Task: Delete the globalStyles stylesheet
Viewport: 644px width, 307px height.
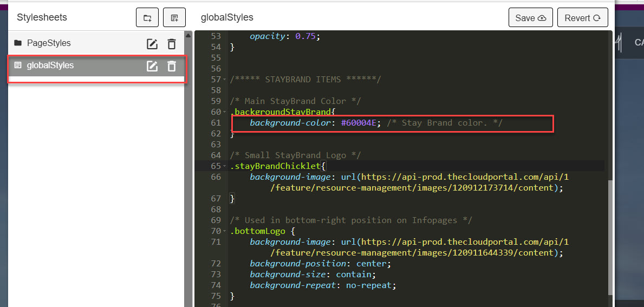Action: pos(172,66)
